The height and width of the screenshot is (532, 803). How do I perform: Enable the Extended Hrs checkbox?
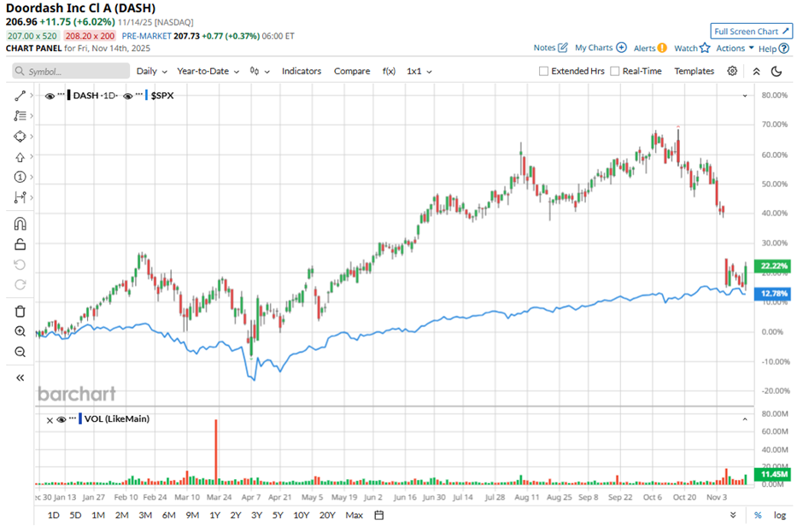coord(544,72)
